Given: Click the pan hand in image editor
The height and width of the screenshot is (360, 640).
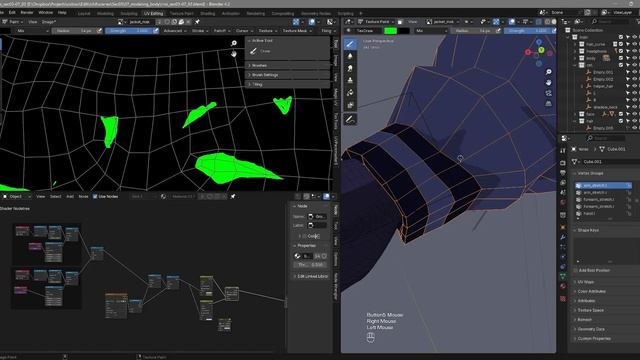Looking at the screenshot, I should click(234, 53).
